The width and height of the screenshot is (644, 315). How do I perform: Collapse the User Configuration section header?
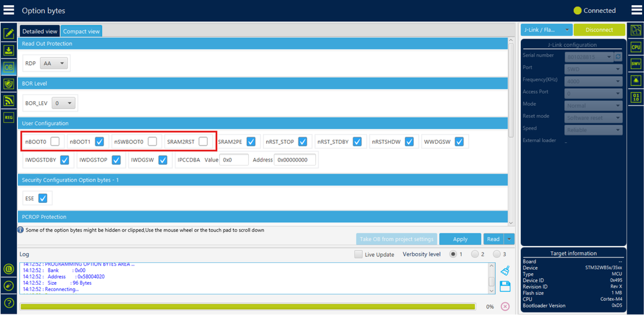point(262,123)
